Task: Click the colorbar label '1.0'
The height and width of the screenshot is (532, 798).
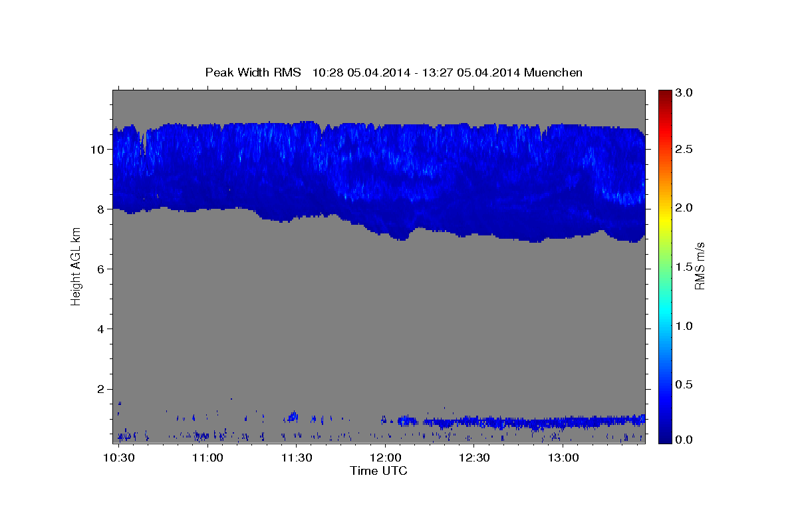Action: 685,326
